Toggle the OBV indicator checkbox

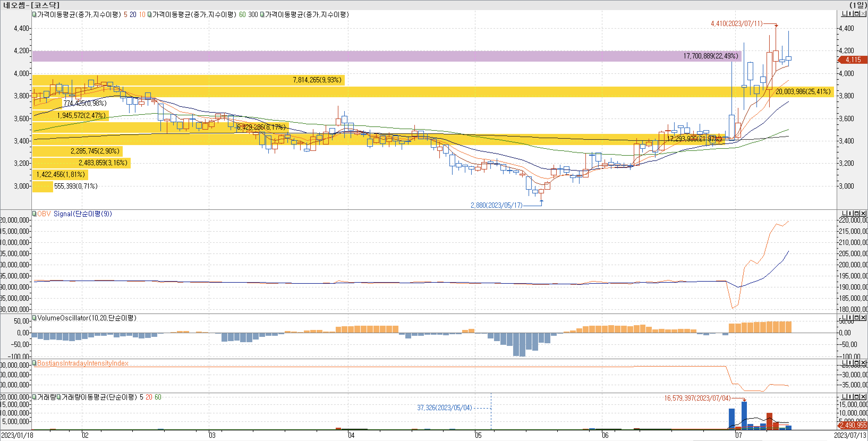click(34, 213)
